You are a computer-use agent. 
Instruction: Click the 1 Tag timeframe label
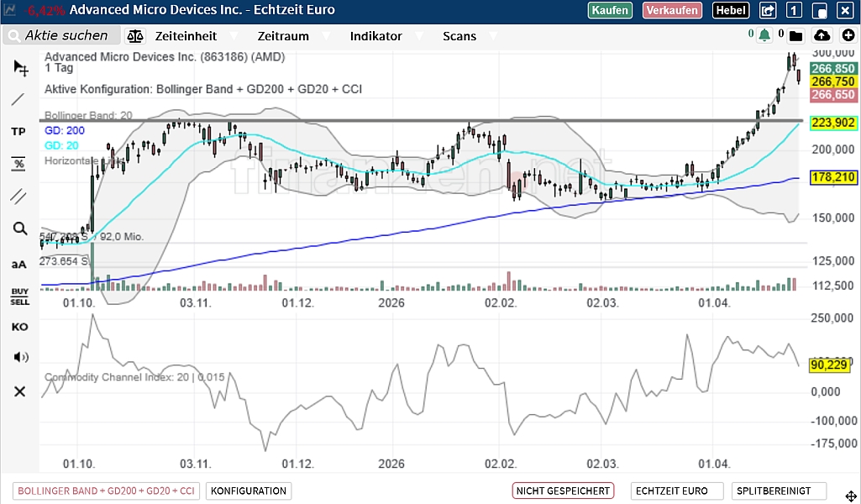click(x=59, y=68)
